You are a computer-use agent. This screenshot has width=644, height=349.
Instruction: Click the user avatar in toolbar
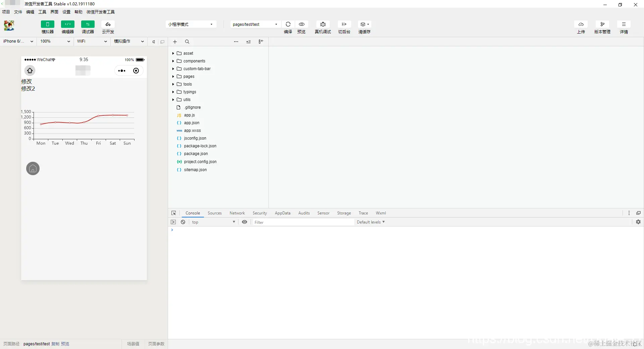[9, 26]
